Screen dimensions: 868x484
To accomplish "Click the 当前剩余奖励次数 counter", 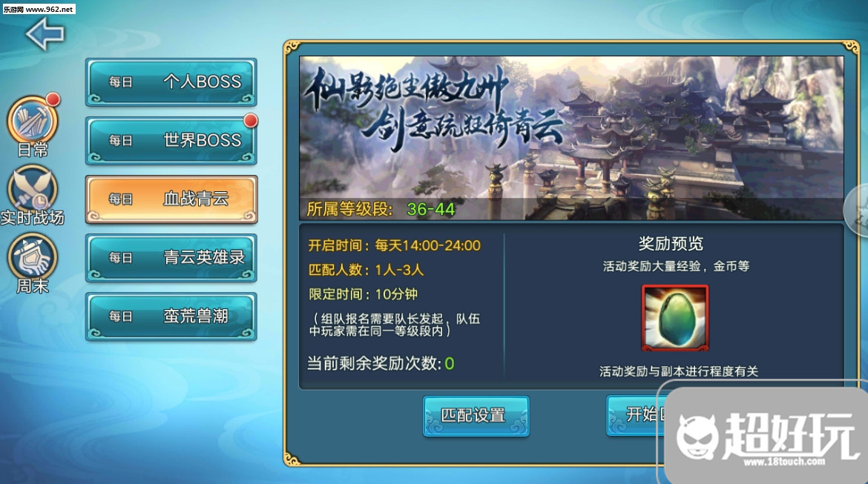I will click(381, 363).
